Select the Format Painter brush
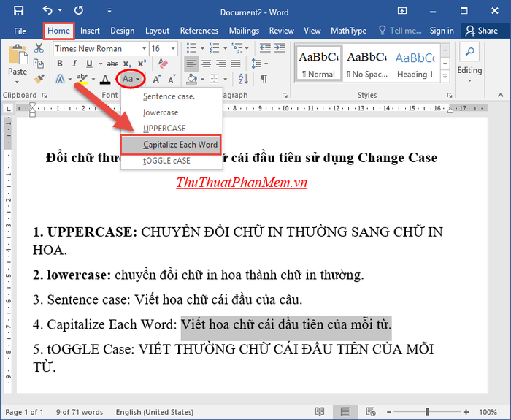Image resolution: width=511 pixels, height=420 pixels. [x=39, y=79]
